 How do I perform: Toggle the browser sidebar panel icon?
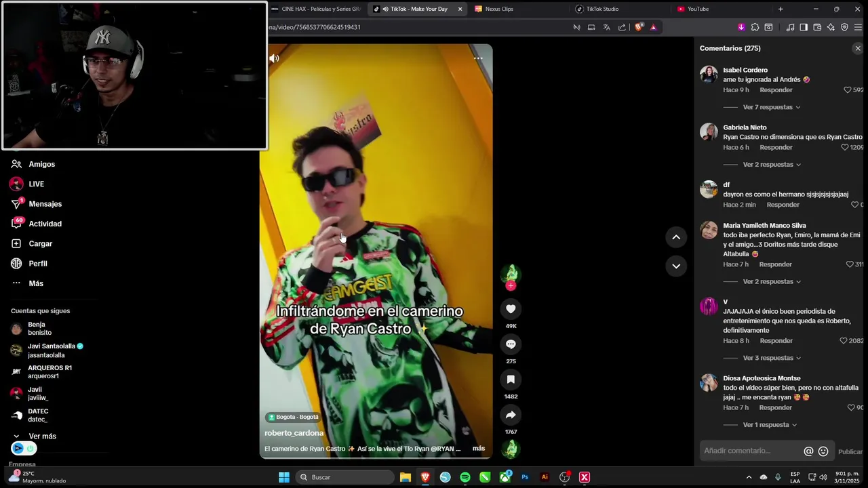804,27
